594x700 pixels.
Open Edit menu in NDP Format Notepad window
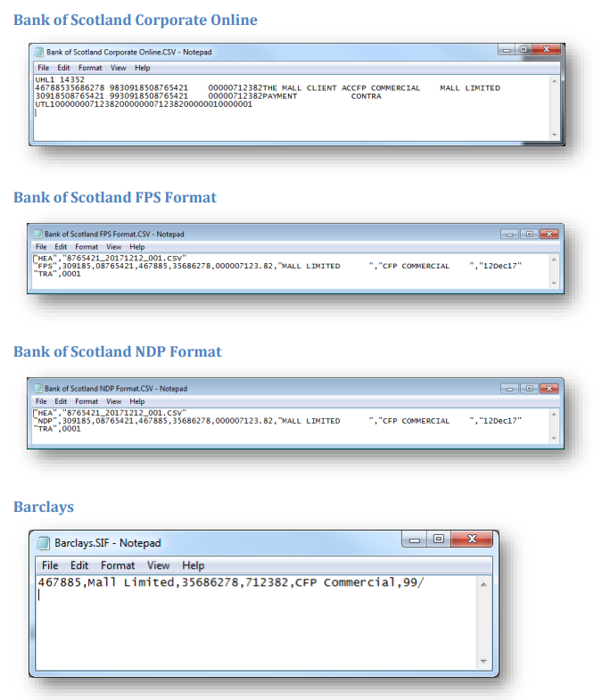61,401
